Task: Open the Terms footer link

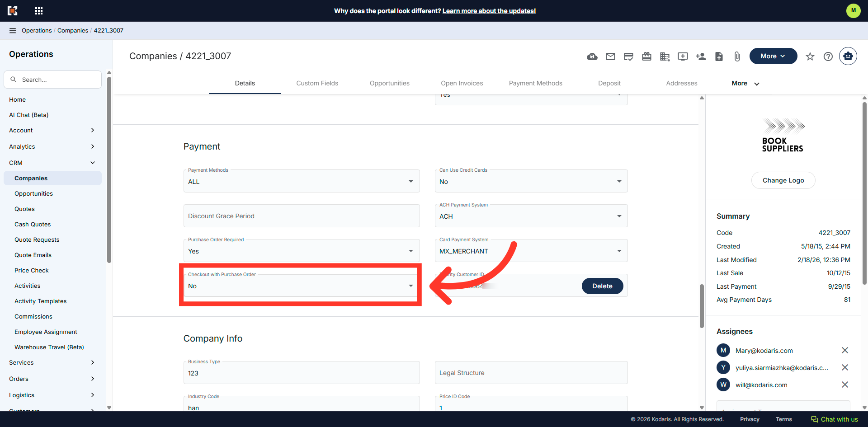Action: pos(784,419)
